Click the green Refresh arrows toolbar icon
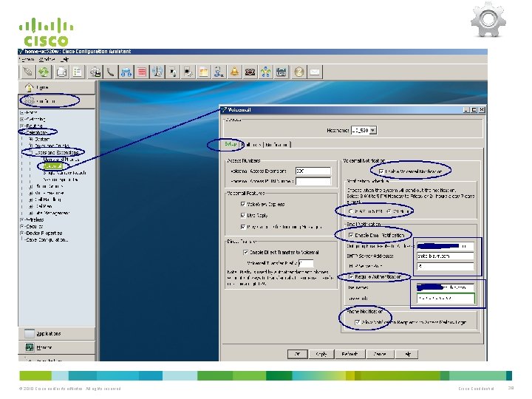 click(44, 72)
